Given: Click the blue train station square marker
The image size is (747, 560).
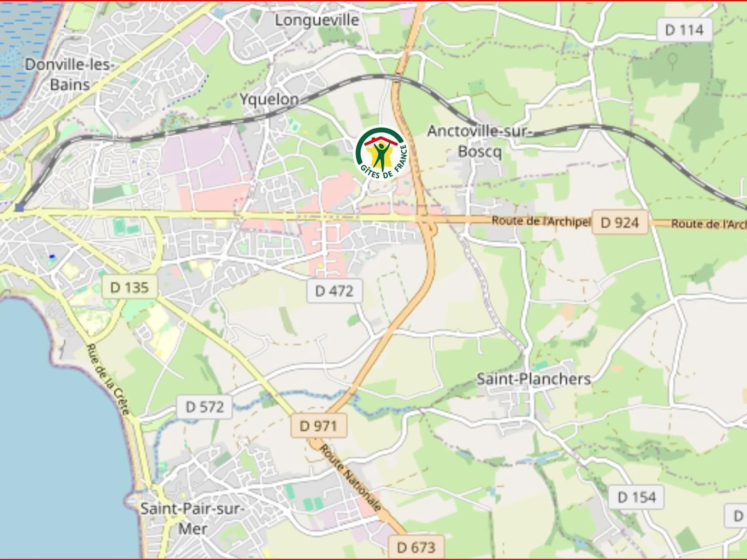Looking at the screenshot, I should (20, 207).
